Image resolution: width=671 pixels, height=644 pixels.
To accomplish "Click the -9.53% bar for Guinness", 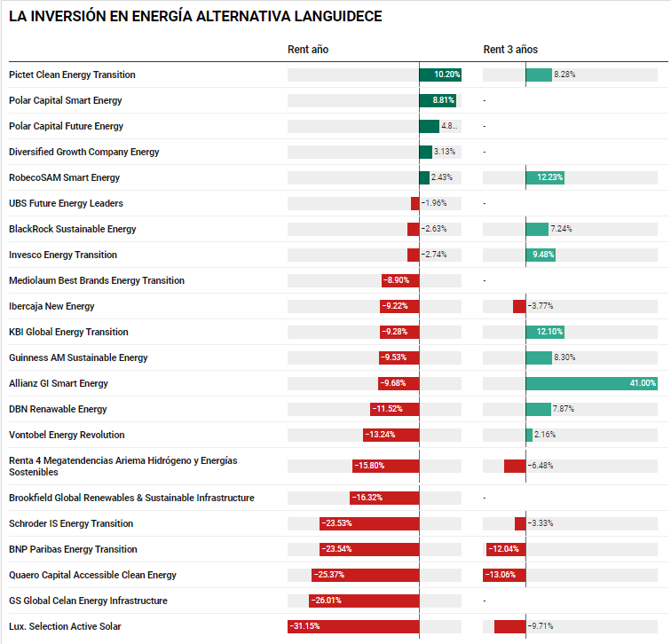I will tap(399, 357).
